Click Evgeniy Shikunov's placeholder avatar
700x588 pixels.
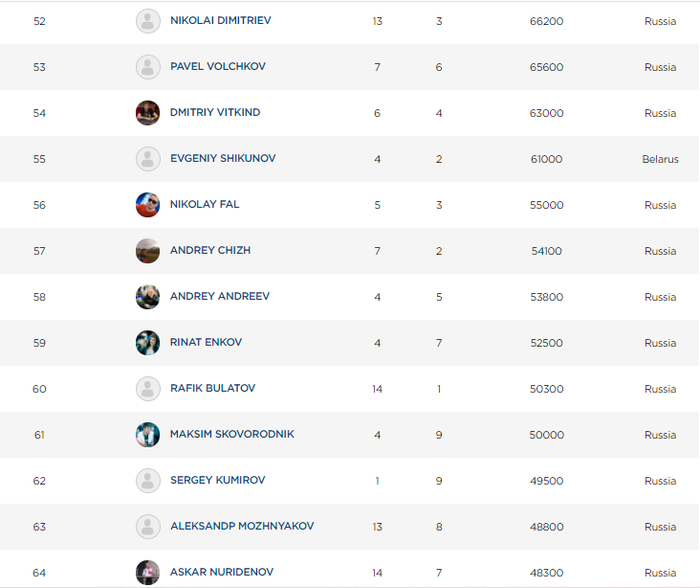148,159
